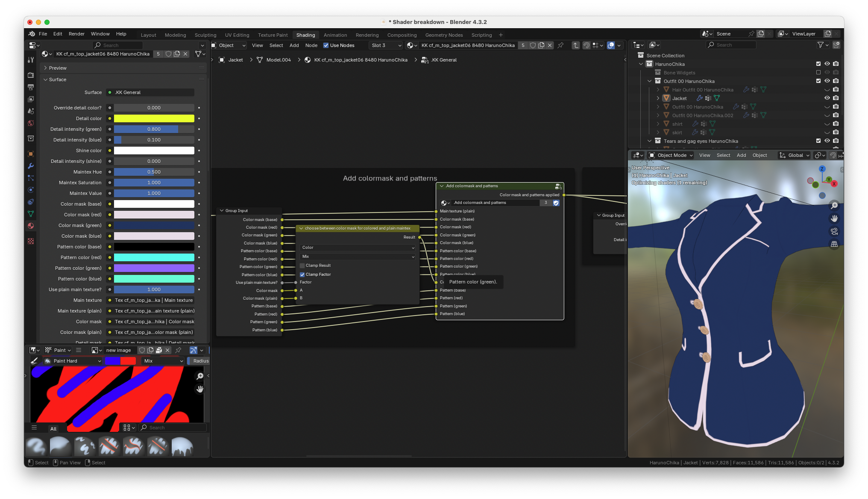Switch to the Texture Paint workspace tab
868x499 pixels.
click(273, 35)
